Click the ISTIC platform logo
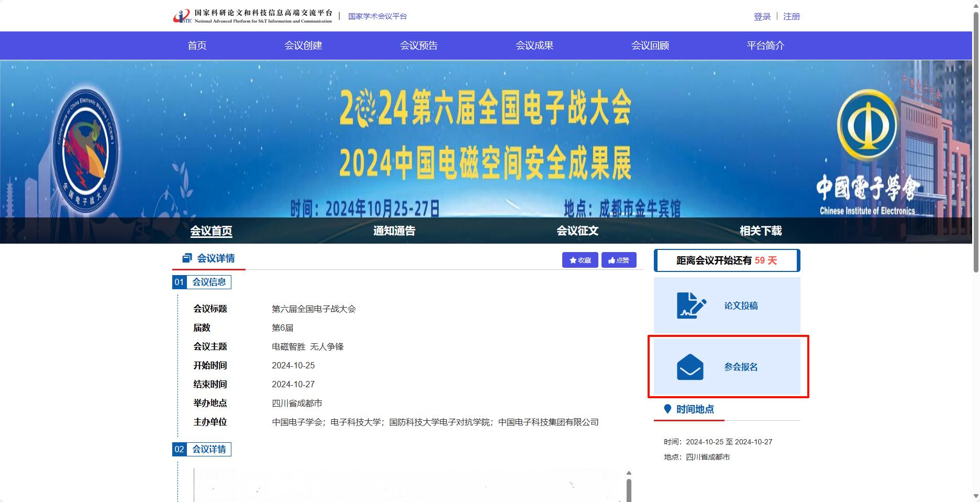Viewport: 980px width, 502px height. click(x=252, y=16)
